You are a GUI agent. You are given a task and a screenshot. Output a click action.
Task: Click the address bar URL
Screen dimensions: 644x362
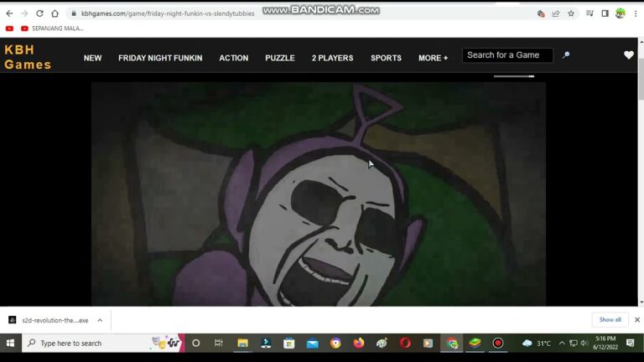(168, 13)
